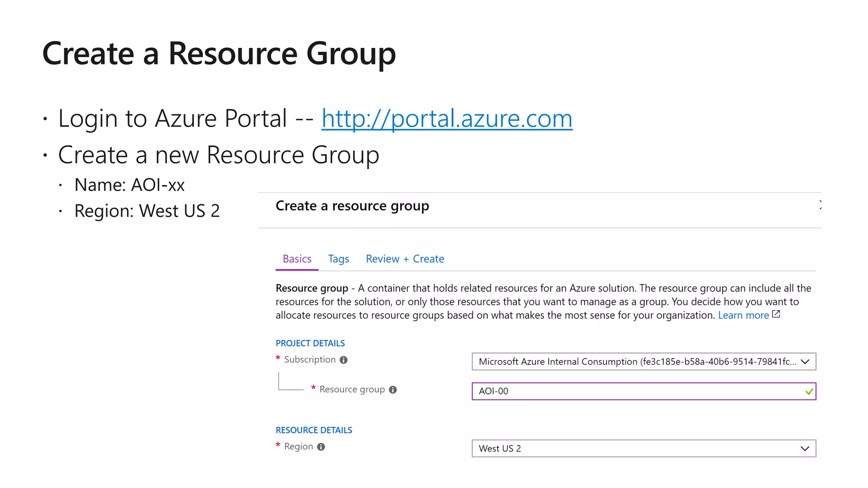Switch to the Tags tab
Viewport: 868px width, 488px height.
[339, 259]
